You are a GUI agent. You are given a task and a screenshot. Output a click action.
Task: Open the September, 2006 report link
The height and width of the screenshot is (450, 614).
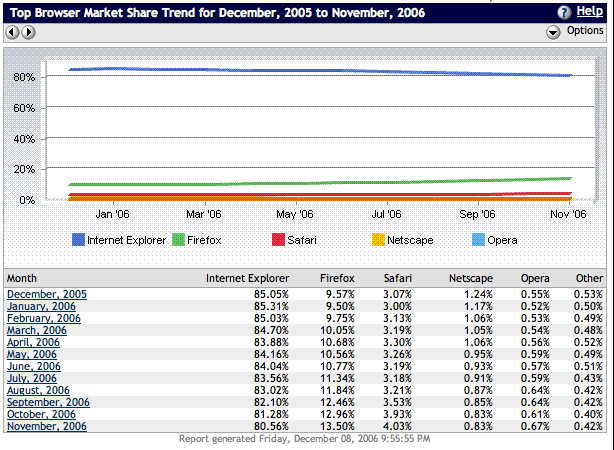pos(49,403)
